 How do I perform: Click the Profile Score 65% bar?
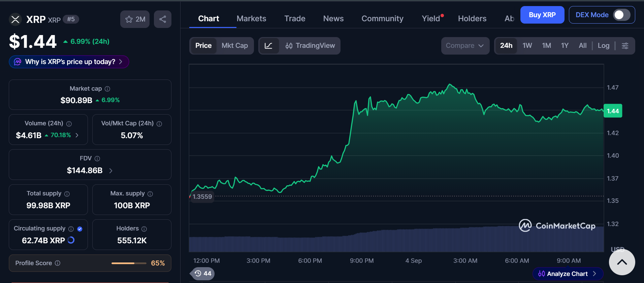pos(129,263)
